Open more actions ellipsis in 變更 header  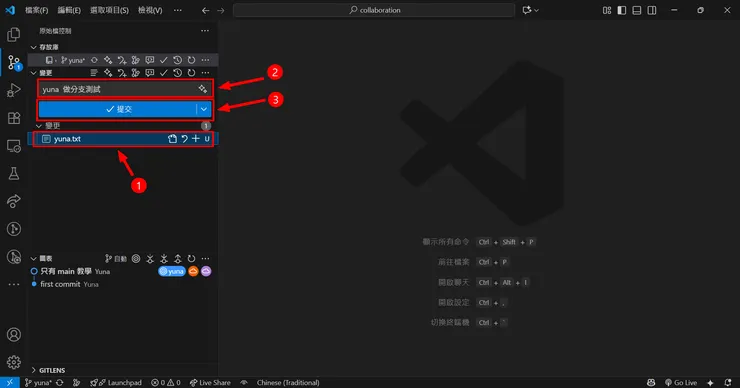coord(205,73)
